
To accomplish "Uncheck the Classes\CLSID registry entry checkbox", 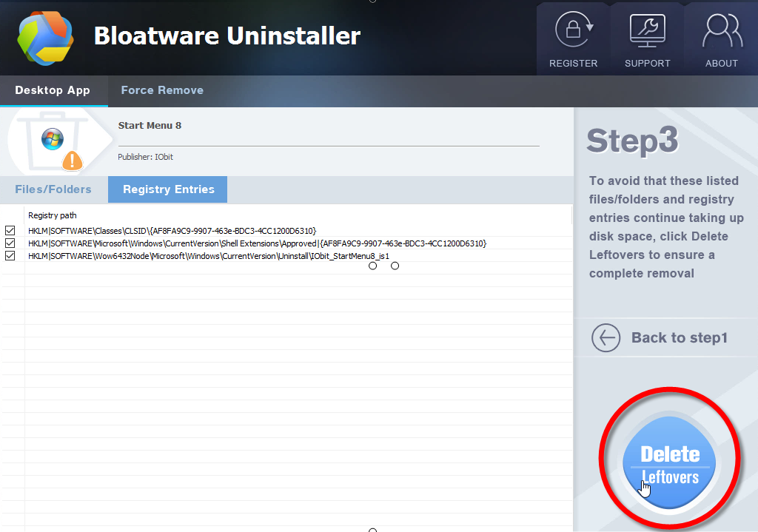I will click(x=10, y=231).
